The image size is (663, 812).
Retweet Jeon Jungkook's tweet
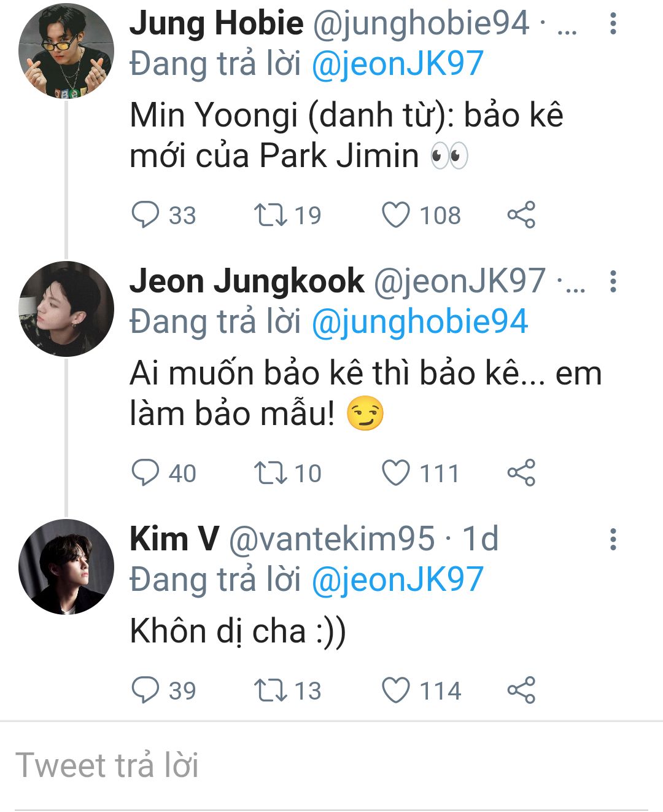(271, 473)
